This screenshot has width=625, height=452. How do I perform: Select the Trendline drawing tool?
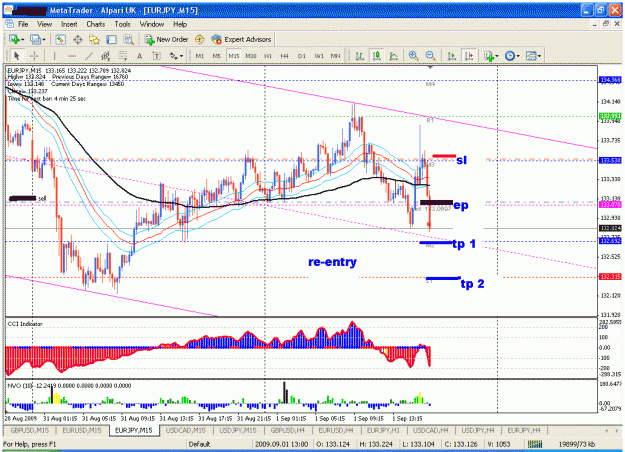[89, 56]
